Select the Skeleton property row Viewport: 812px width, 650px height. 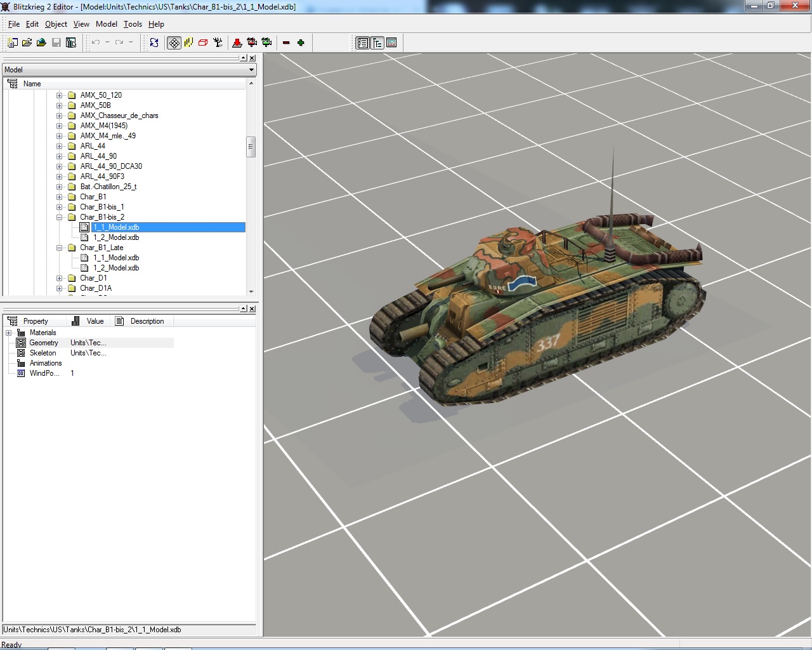click(x=89, y=353)
